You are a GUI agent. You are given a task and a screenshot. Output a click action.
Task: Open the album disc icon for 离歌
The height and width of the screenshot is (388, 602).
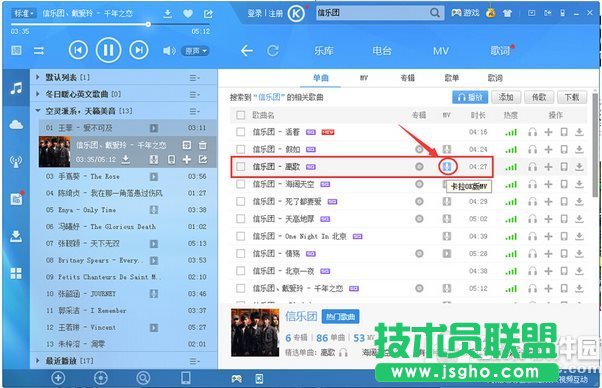[x=419, y=167]
